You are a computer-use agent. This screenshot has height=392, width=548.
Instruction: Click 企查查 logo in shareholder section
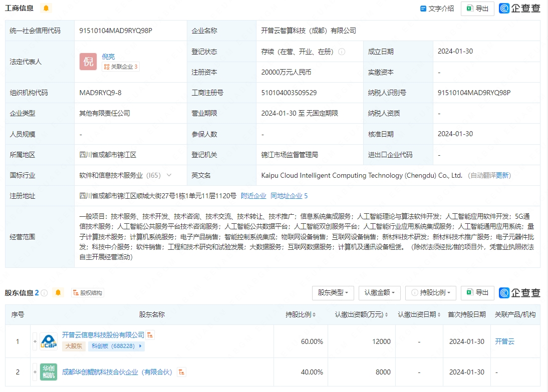click(x=519, y=293)
